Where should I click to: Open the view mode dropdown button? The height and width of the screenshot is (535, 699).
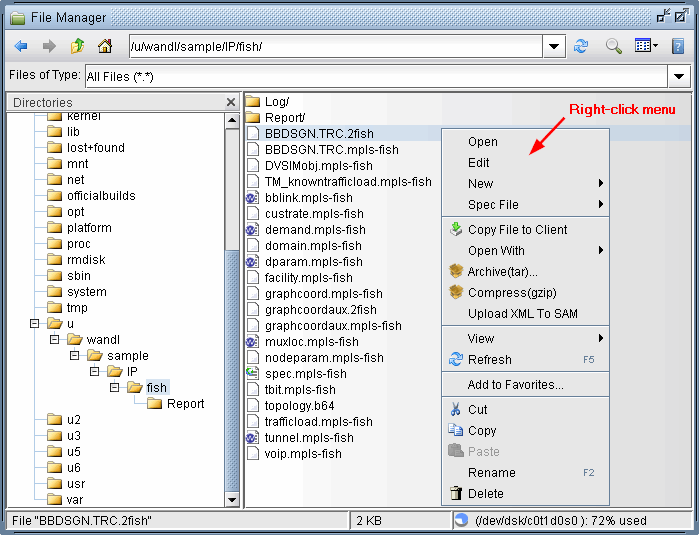click(x=646, y=46)
